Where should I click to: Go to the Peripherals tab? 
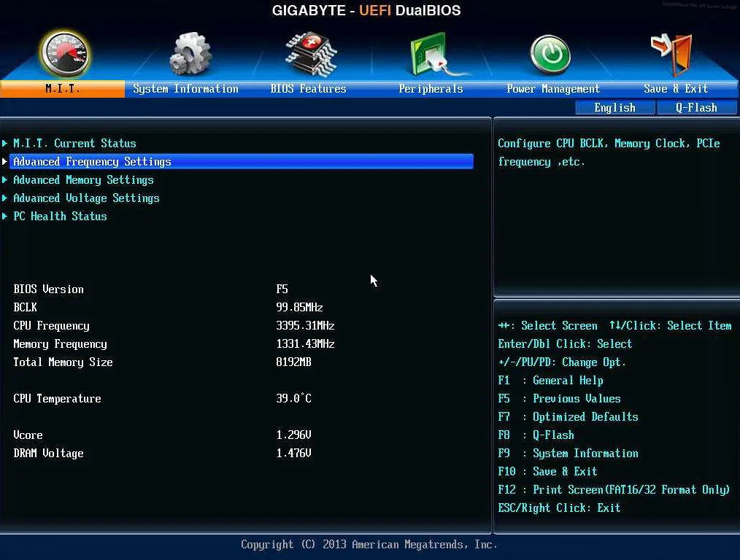pos(431,89)
